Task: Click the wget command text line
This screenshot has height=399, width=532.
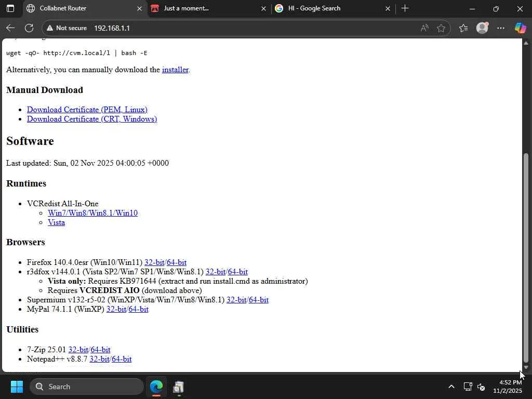Action: pos(77,53)
